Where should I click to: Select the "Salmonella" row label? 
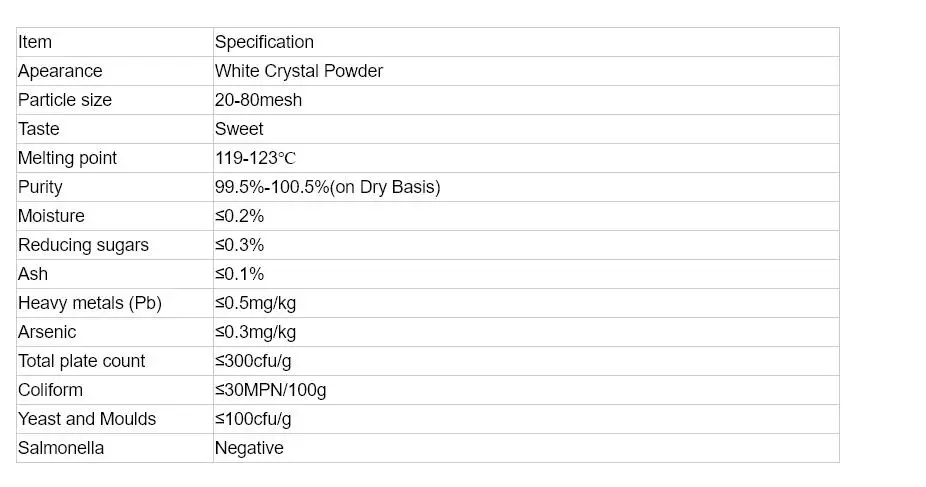coord(61,448)
